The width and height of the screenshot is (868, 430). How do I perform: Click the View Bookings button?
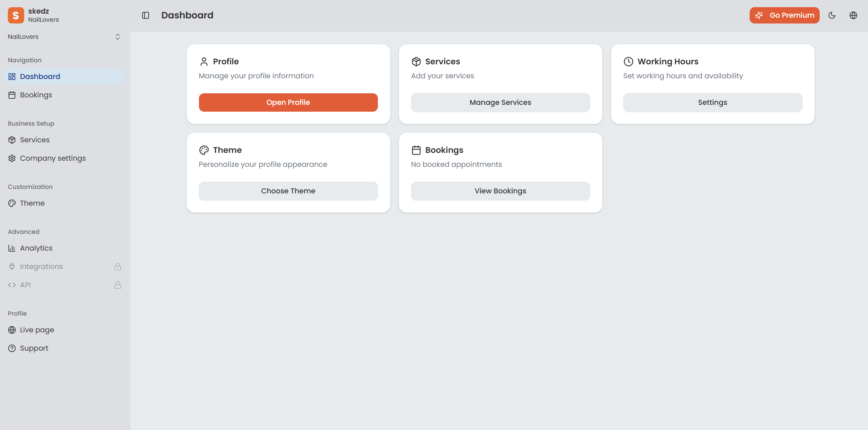click(x=500, y=191)
